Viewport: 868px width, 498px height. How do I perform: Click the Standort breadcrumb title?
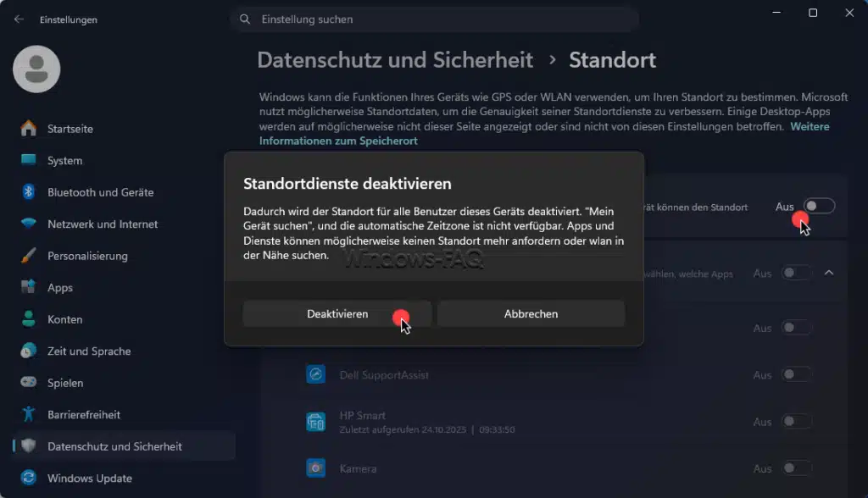point(612,60)
